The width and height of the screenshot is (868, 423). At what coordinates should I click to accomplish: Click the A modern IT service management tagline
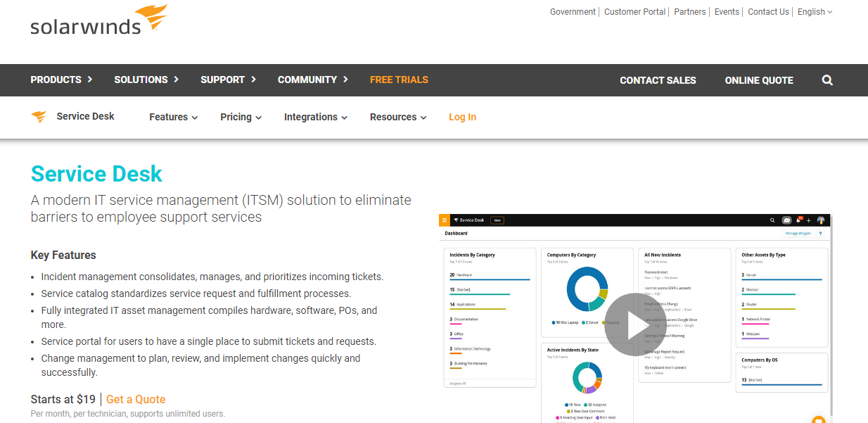(221, 208)
